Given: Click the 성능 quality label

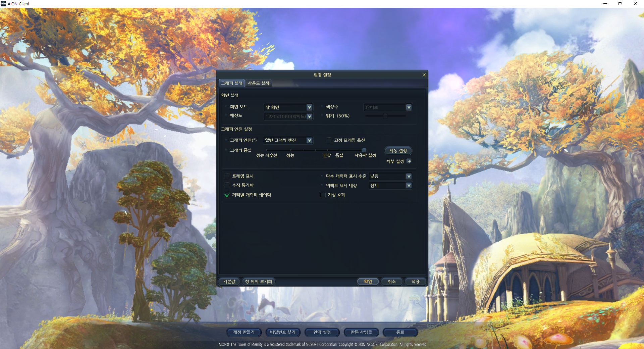Looking at the screenshot, I should point(290,155).
